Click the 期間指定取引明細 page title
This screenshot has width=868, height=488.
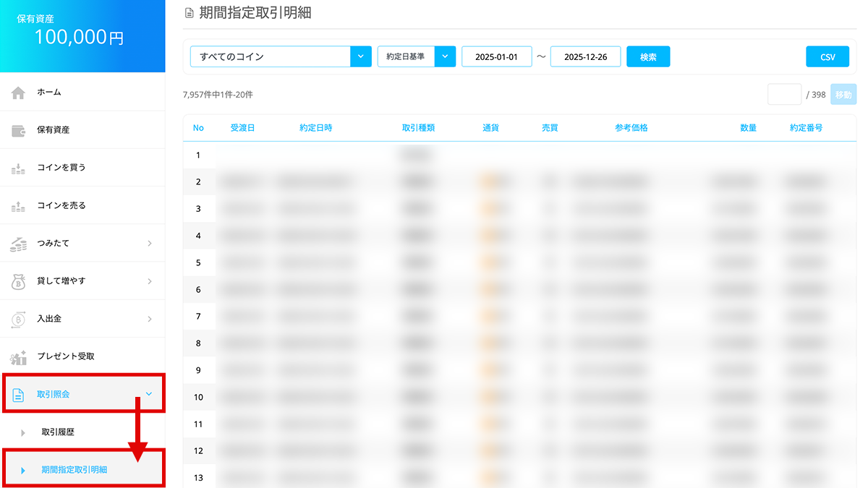(255, 12)
